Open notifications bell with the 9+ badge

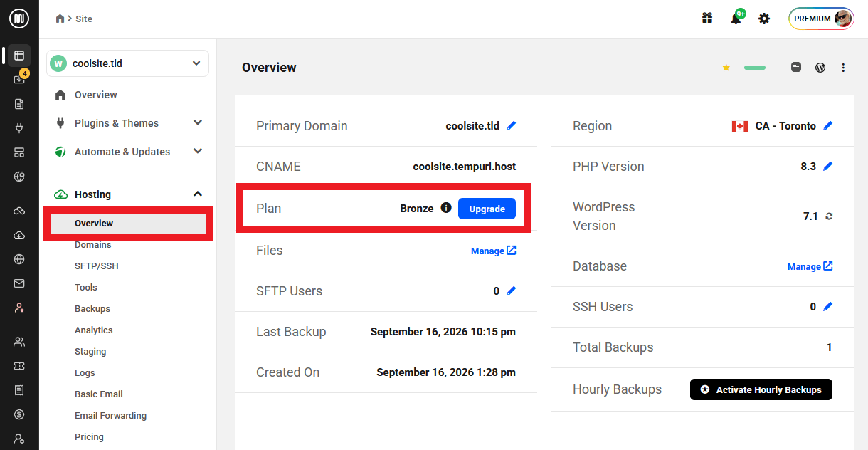[x=736, y=18]
